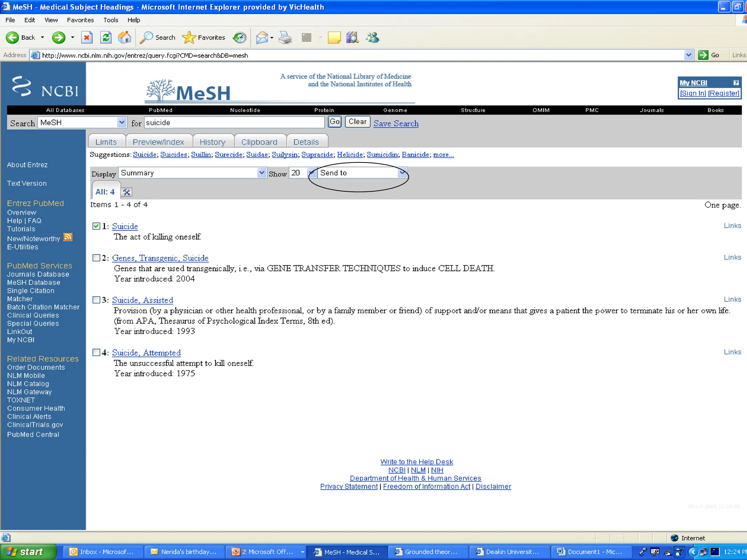This screenshot has height=560, width=747.
Task: Open the Favorites menu in menu bar
Action: (80, 20)
